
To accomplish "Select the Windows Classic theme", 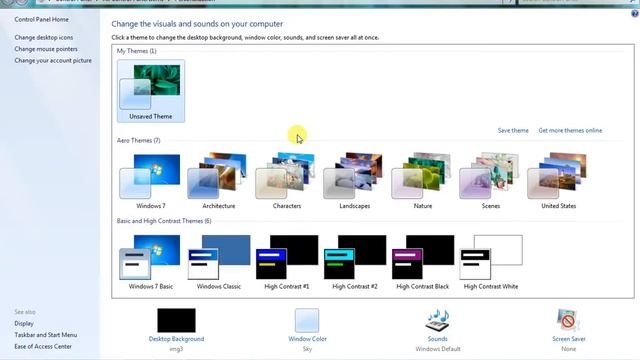I will [218, 262].
